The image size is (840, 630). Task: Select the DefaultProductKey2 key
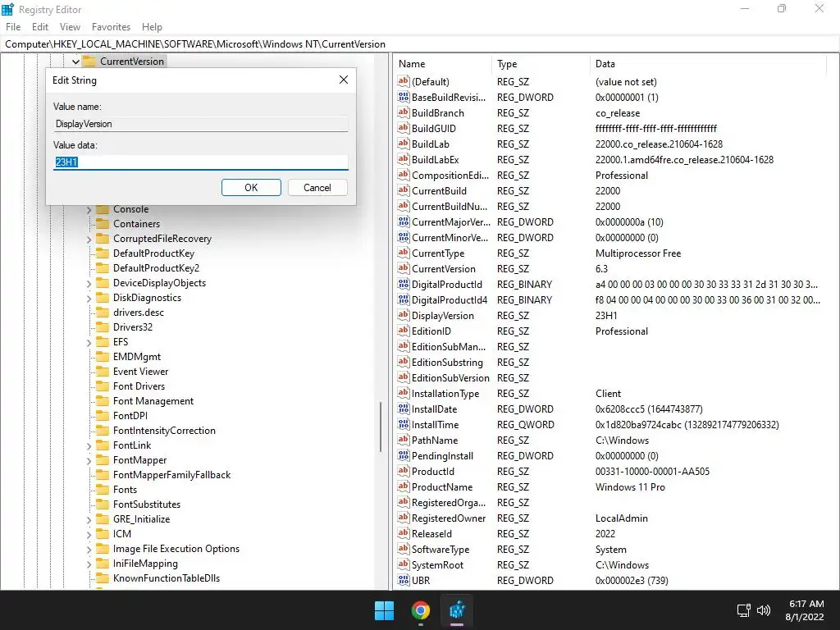[x=156, y=268]
